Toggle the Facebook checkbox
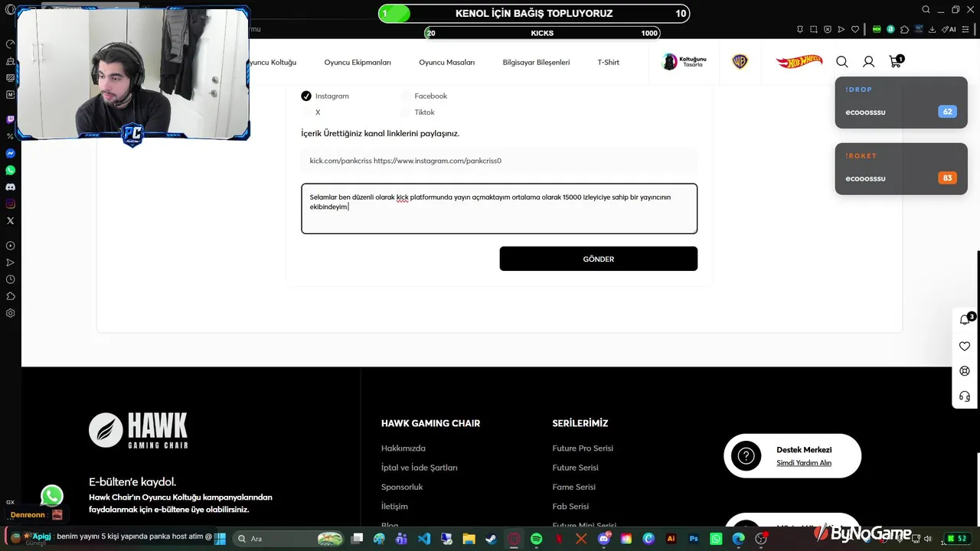The width and height of the screenshot is (980, 551). (405, 96)
